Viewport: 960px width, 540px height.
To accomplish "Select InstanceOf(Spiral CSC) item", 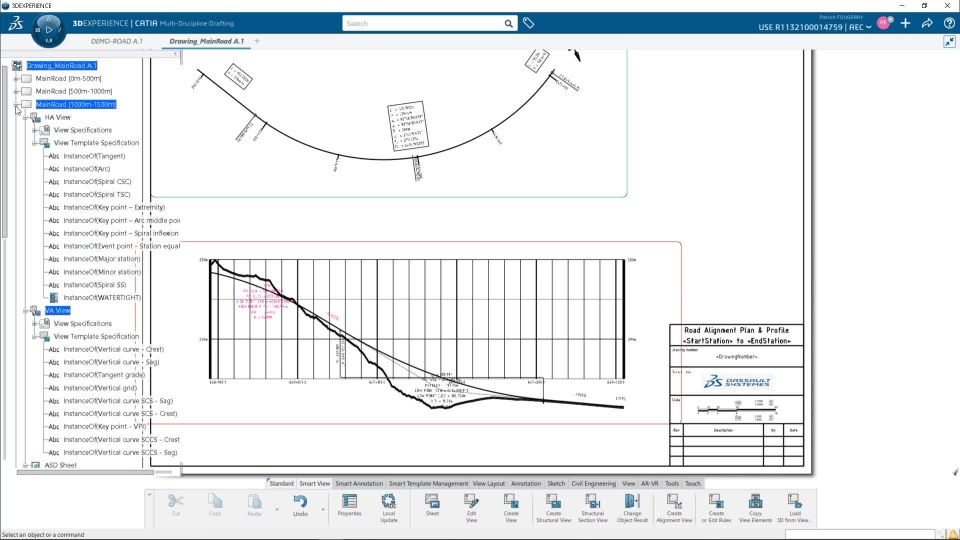I will (97, 182).
